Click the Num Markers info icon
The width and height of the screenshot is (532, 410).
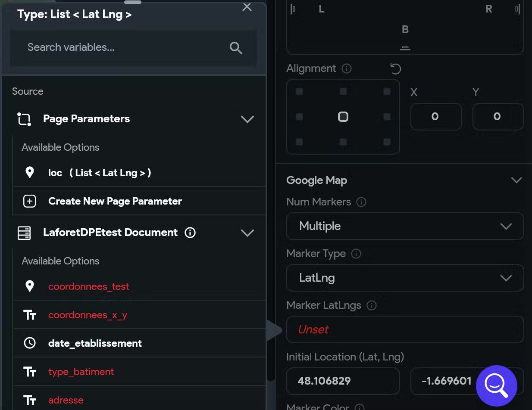point(361,202)
